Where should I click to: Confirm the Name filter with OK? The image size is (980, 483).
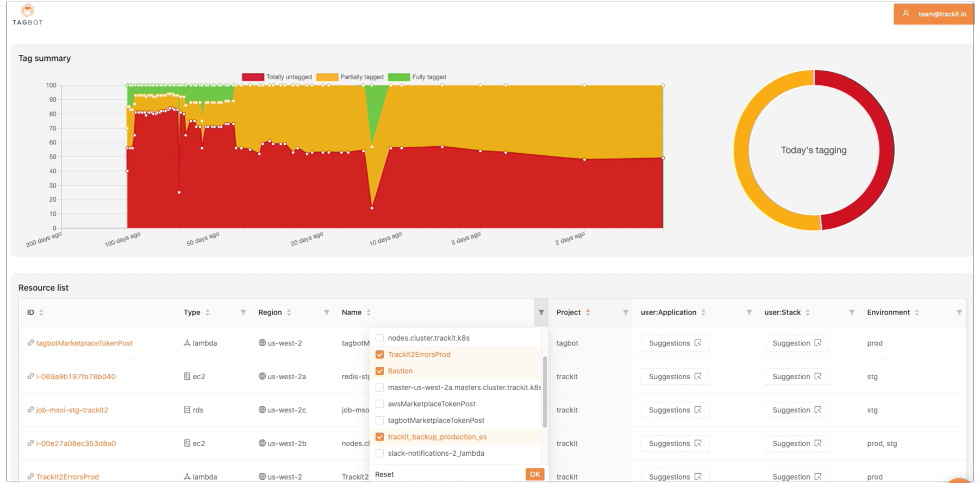[535, 474]
